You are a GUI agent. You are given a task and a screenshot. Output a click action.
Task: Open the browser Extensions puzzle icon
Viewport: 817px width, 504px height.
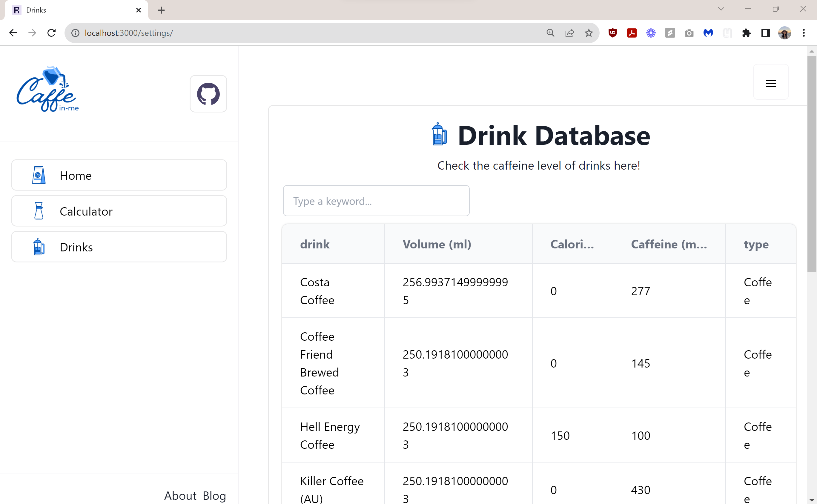pos(746,33)
